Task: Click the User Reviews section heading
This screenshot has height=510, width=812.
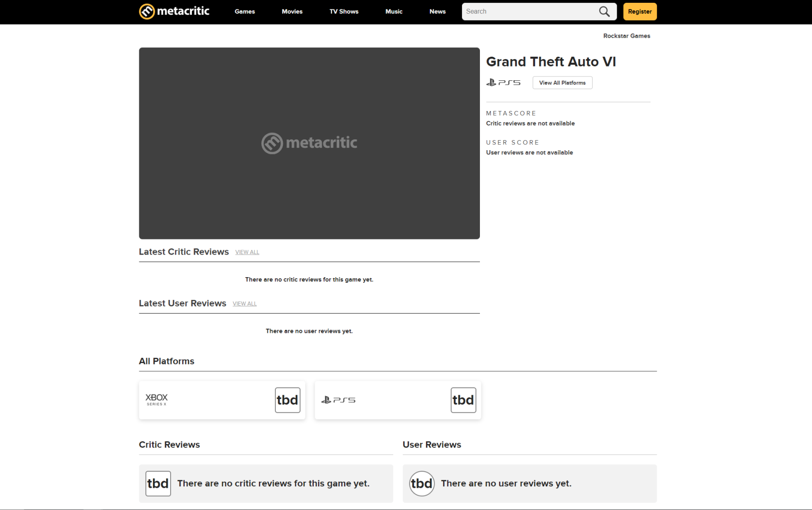Action: (432, 445)
